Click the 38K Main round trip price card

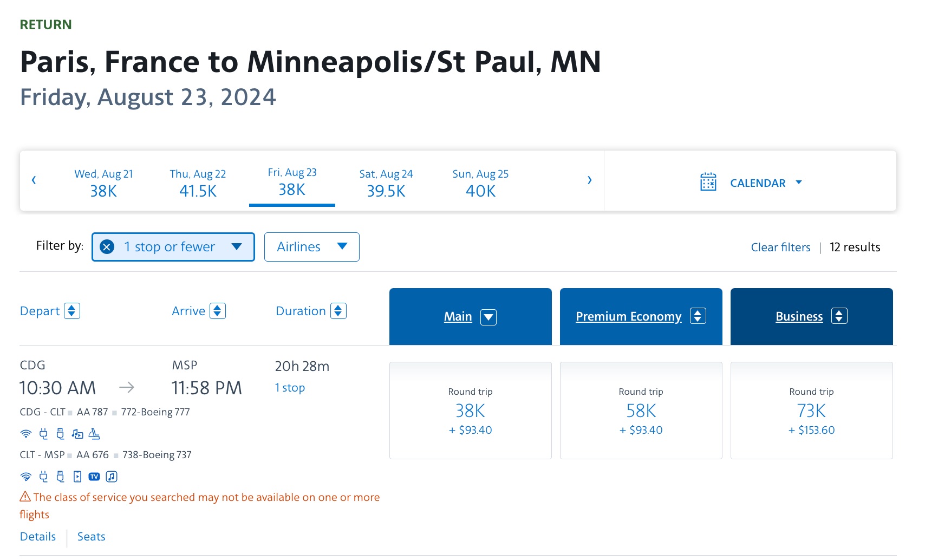pos(470,410)
